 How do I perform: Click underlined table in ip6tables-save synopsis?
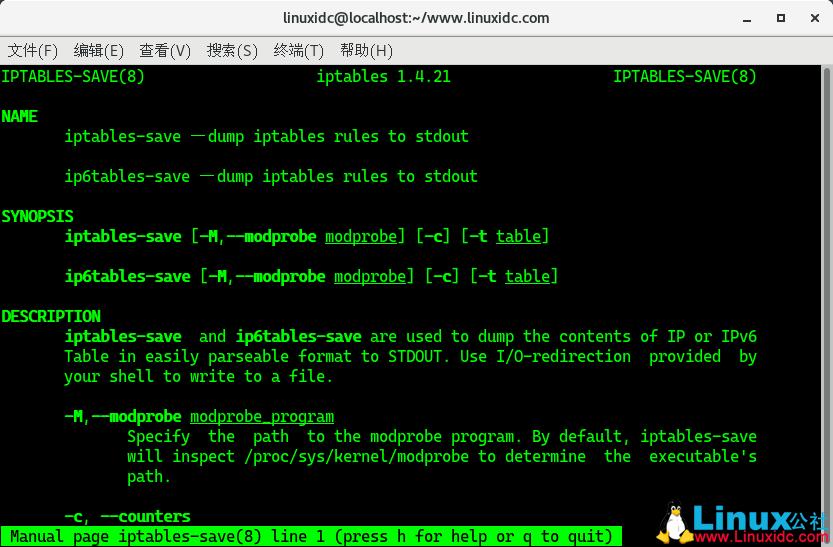tap(528, 276)
